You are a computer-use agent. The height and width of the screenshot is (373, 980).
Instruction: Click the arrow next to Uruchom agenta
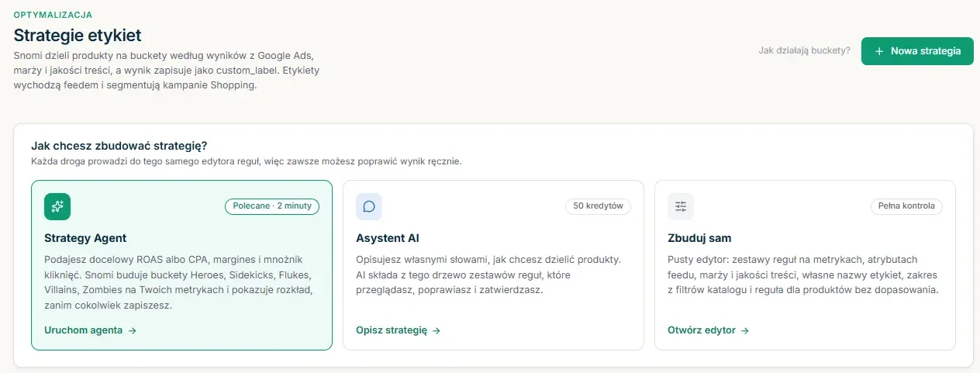(133, 330)
